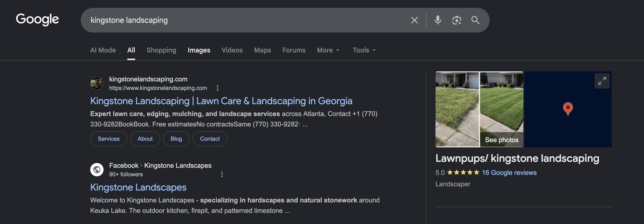Image resolution: width=644 pixels, height=224 pixels.
Task: Switch to Forums tab
Action: tap(294, 50)
